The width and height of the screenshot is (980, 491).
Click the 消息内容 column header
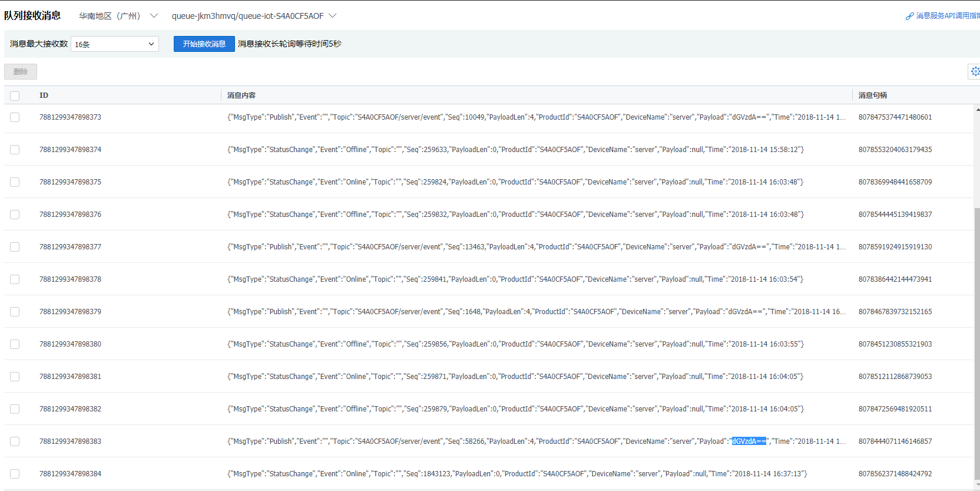[241, 95]
